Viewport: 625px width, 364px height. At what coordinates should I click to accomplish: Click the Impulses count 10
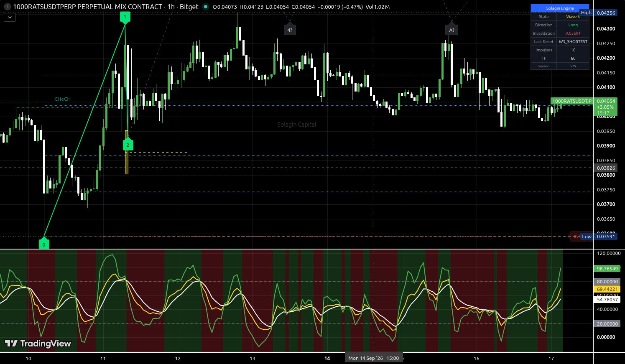pos(573,50)
